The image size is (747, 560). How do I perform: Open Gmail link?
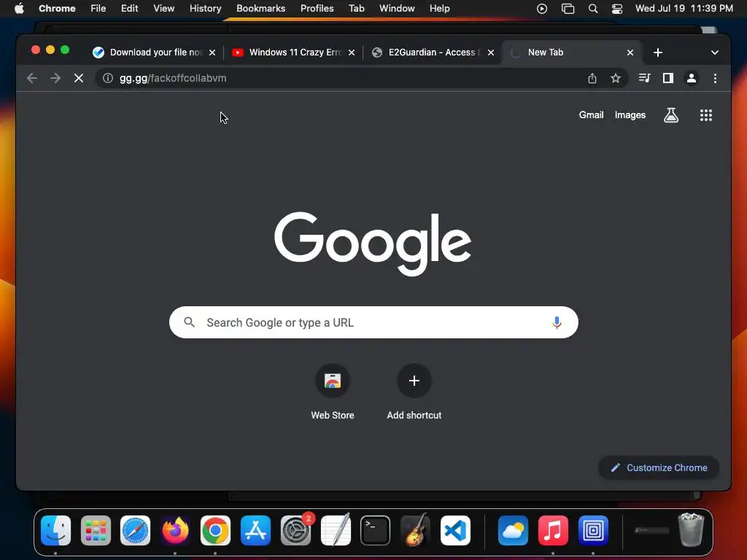pos(591,114)
